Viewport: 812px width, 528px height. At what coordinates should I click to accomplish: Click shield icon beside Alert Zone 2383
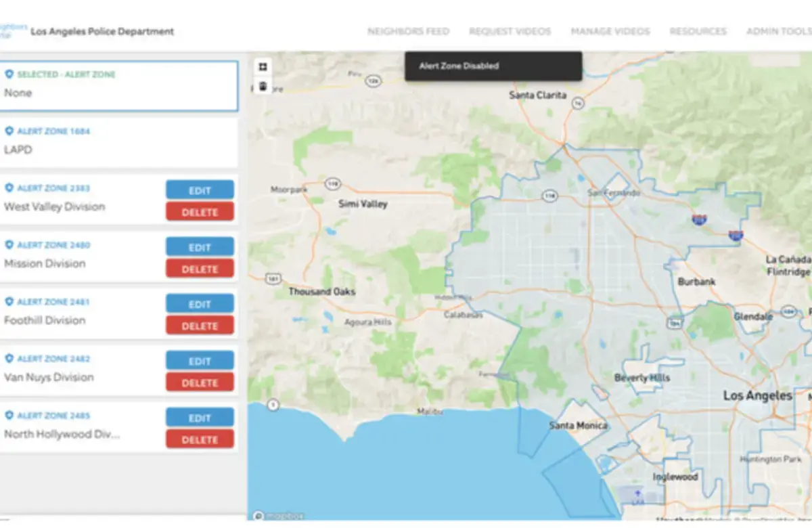[9, 188]
